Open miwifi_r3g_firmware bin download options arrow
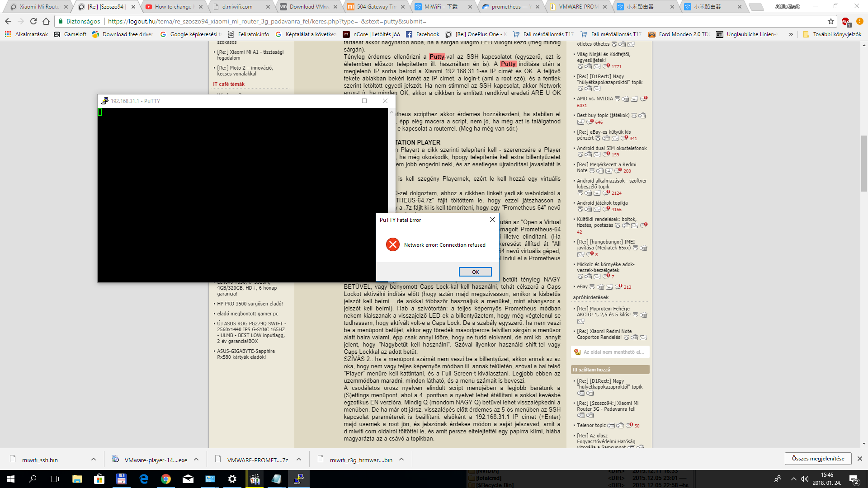The width and height of the screenshot is (868, 488). [401, 460]
